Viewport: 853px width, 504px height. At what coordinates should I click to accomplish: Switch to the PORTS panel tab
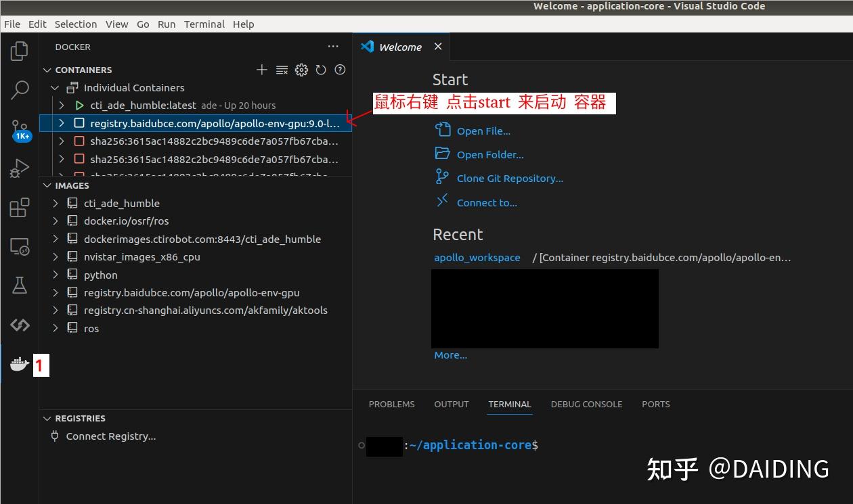pos(656,404)
